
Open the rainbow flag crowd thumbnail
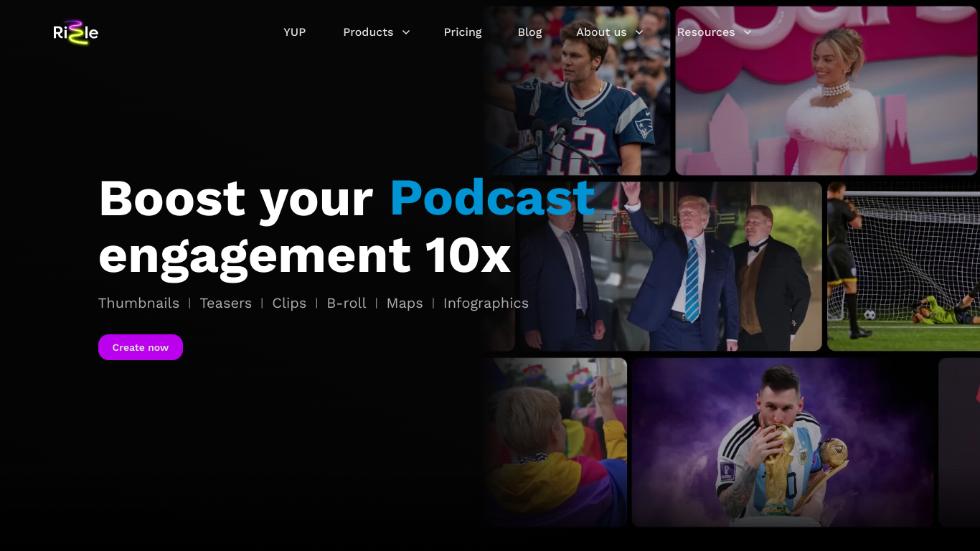556,443
